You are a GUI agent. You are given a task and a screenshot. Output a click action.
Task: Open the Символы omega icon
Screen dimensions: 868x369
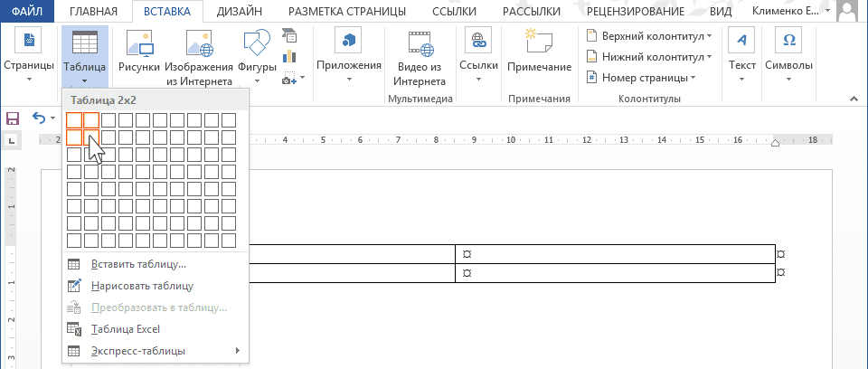pos(788,42)
